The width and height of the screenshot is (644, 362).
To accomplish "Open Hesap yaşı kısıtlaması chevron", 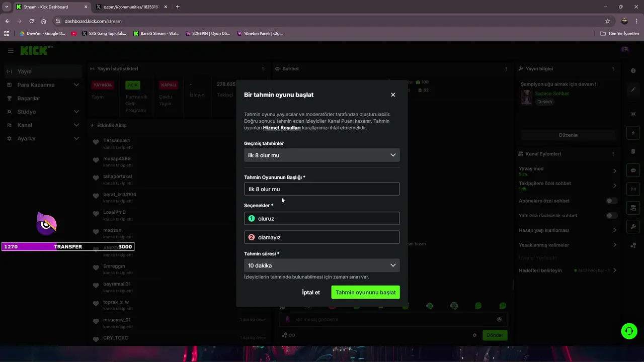I will point(614,230).
